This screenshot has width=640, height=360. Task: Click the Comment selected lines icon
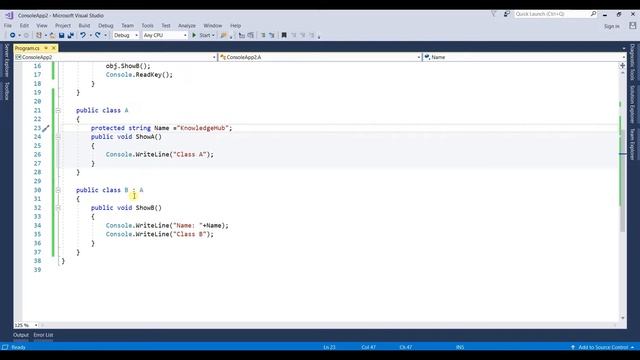(x=242, y=36)
